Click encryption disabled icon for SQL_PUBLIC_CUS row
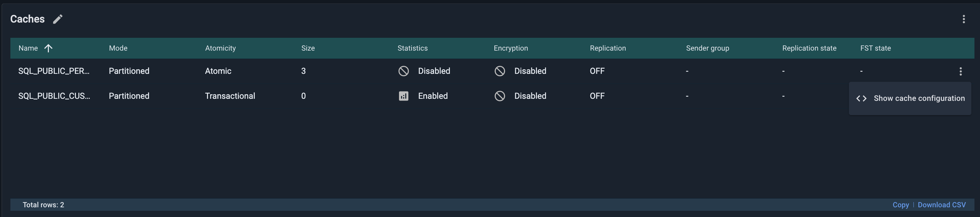The height and width of the screenshot is (217, 980). click(x=500, y=96)
